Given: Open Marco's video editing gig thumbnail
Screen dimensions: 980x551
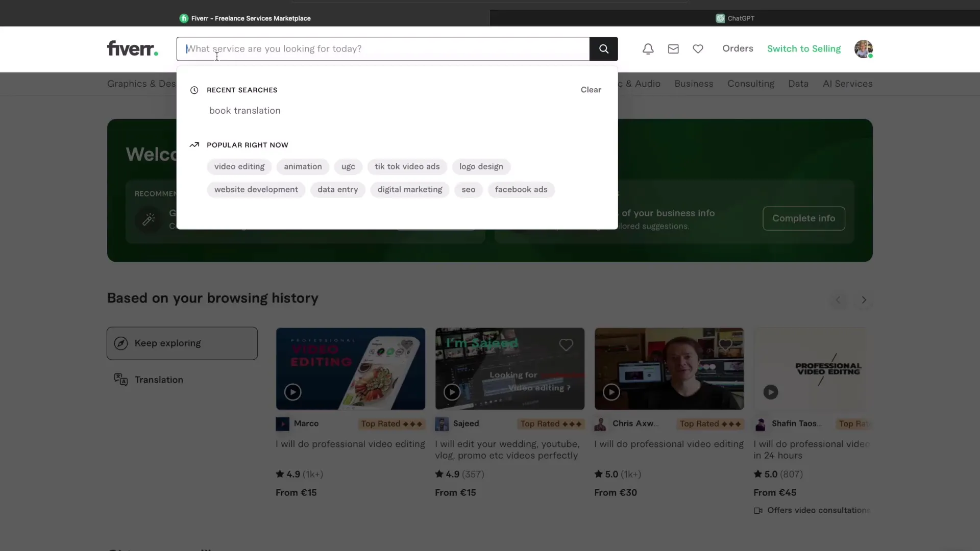Looking at the screenshot, I should click(x=351, y=369).
